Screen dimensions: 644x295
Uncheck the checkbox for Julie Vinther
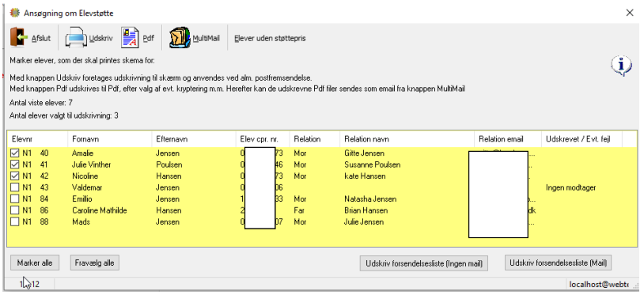[14, 165]
